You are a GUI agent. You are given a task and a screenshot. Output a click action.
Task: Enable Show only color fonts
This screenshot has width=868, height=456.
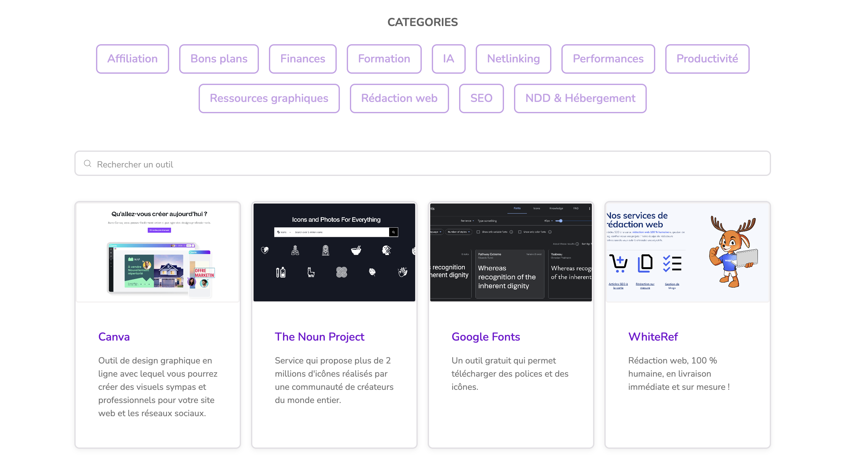click(520, 232)
